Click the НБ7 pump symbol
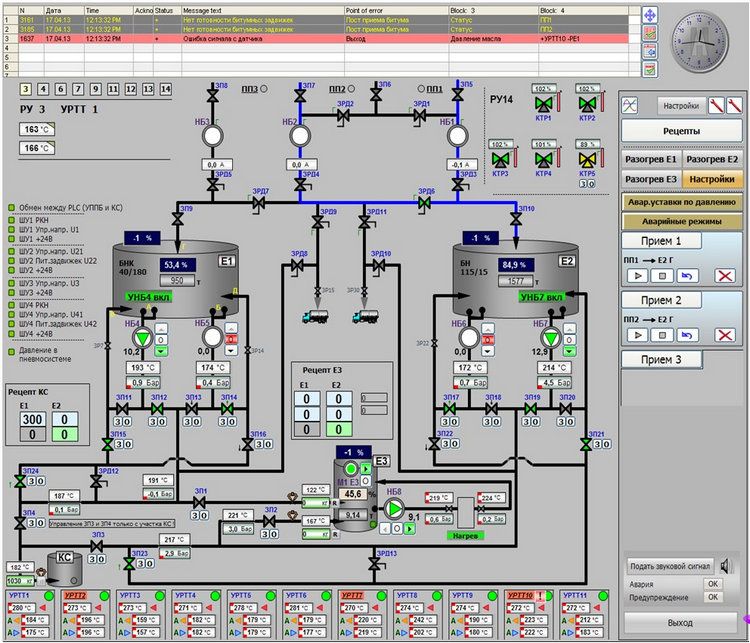This screenshot has height=643, width=750. click(551, 338)
